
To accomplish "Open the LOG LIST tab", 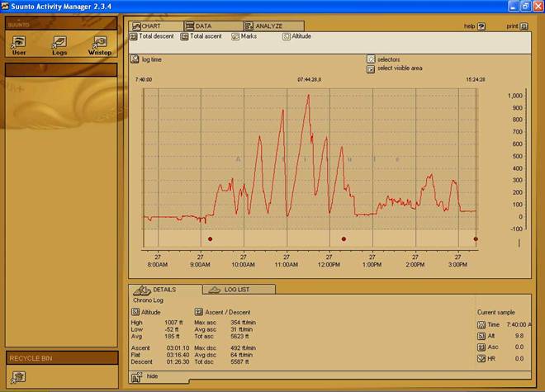I will click(x=237, y=290).
